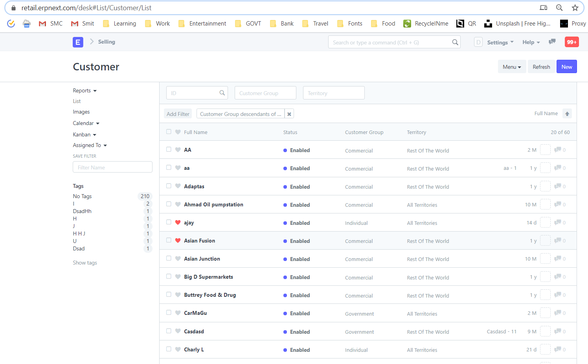The image size is (588, 364).
Task: Check the select-all checkbox in list header
Action: pos(169,132)
